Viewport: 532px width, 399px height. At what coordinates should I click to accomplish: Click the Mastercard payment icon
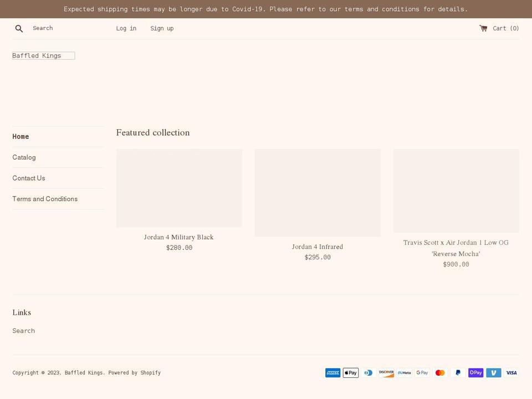439,372
